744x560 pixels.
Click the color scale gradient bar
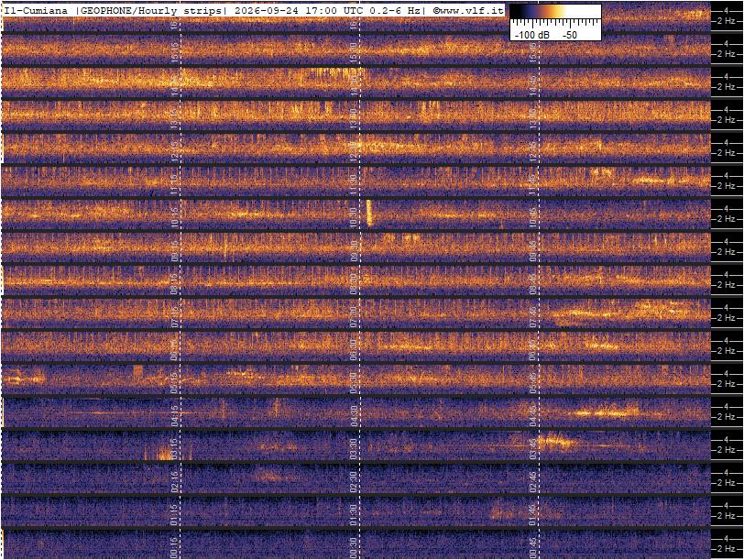[555, 11]
